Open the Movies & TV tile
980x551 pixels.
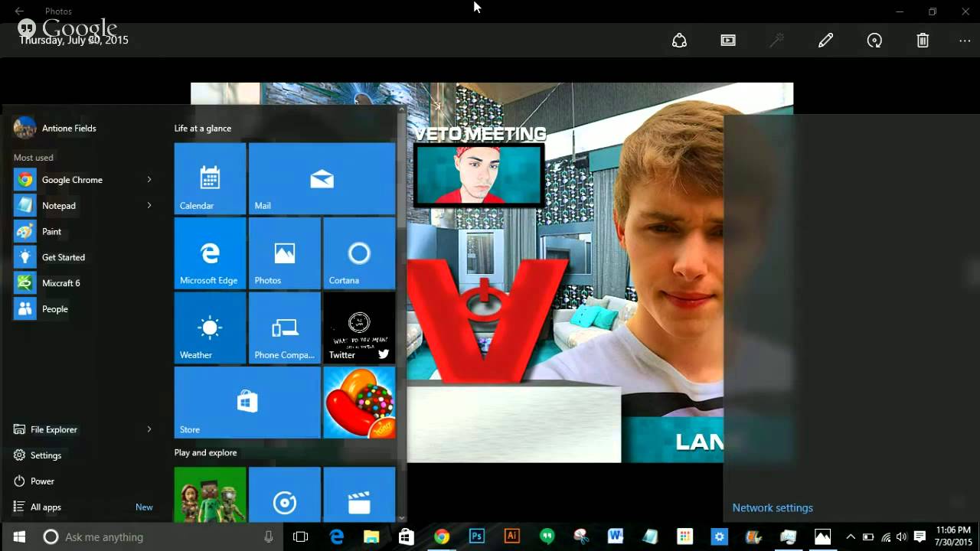pos(359,494)
